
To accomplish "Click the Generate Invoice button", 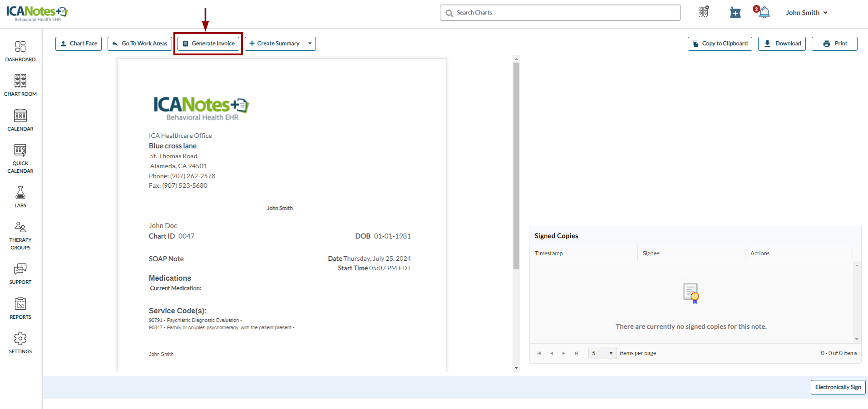I will click(208, 44).
